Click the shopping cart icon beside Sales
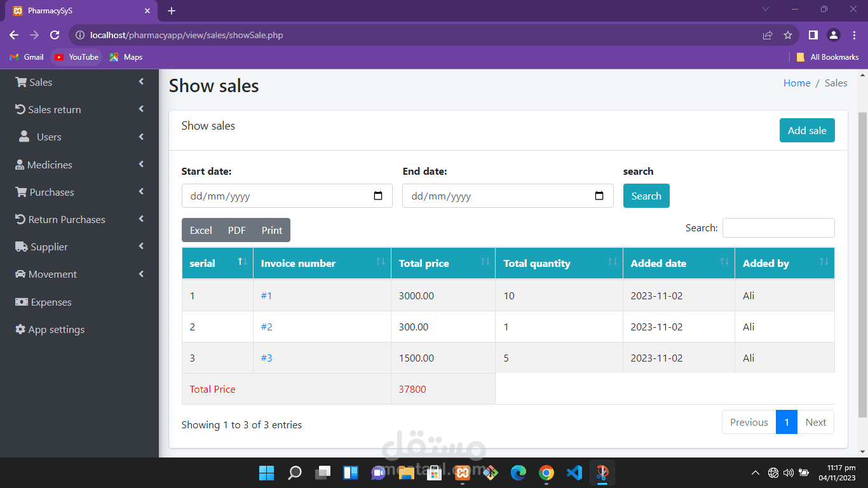This screenshot has height=488, width=868. point(21,83)
